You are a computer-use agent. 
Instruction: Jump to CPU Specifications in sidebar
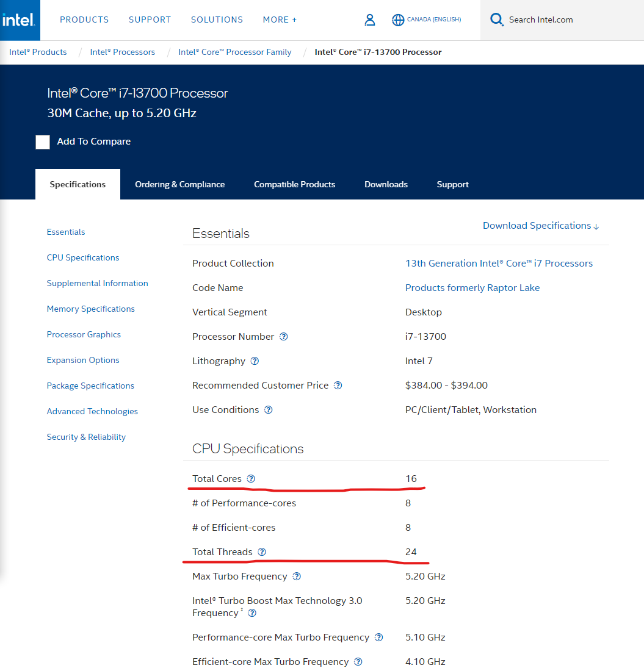click(x=83, y=257)
